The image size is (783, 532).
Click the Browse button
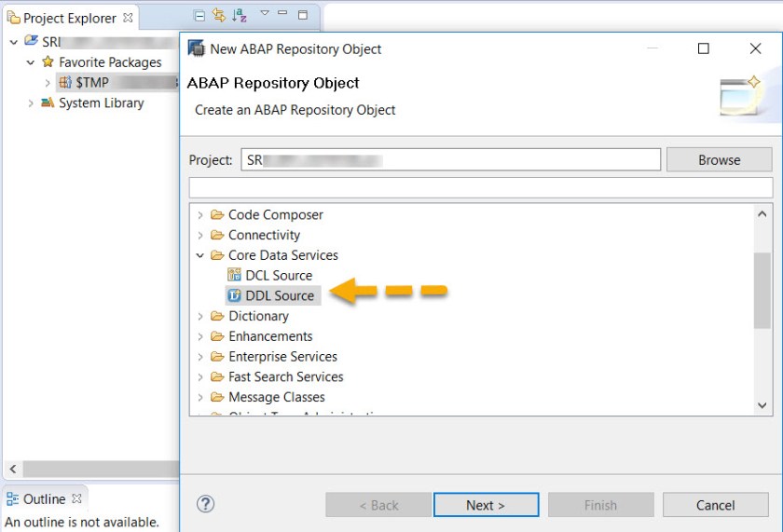(719, 159)
